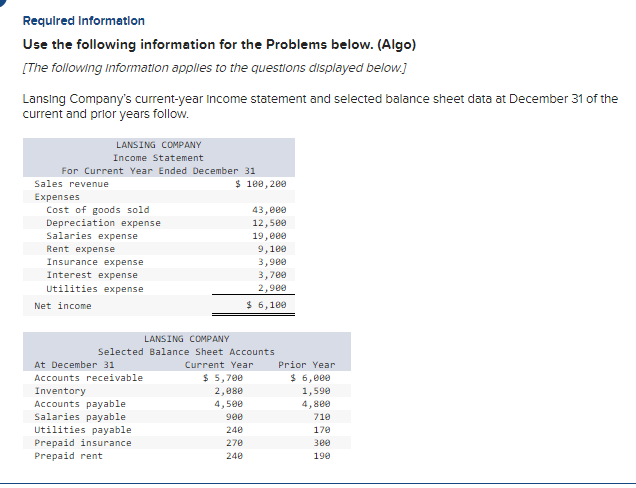This screenshot has height=488, width=636.
Task: Click 'Selected Balance Sheet Accounts' title
Action: coord(186,352)
